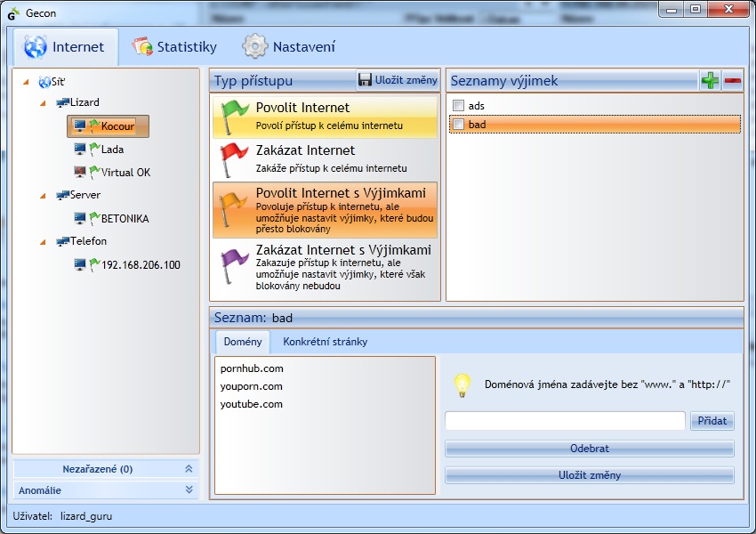Image resolution: width=756 pixels, height=534 pixels.
Task: Collapse the Síť root tree node
Action: (26, 82)
